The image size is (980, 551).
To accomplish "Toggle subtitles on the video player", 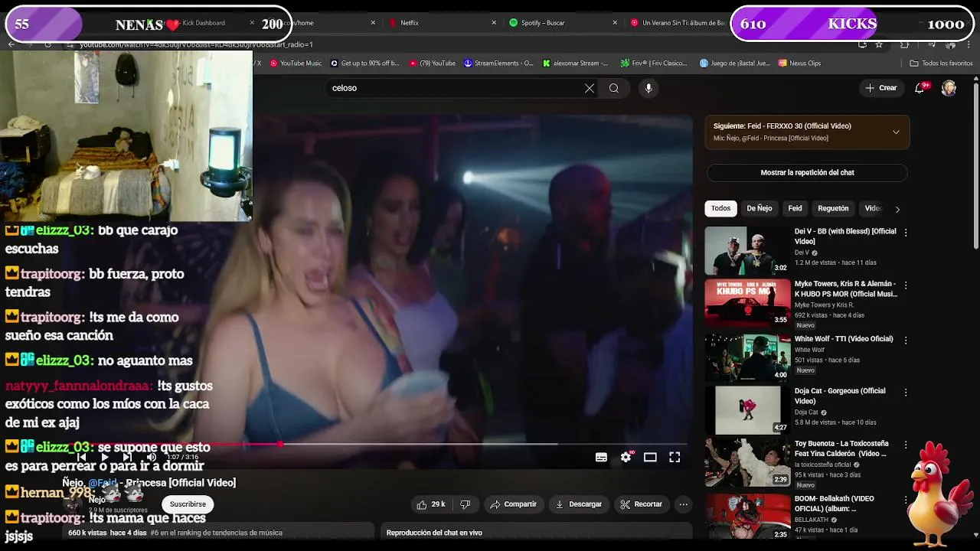I will pos(602,457).
